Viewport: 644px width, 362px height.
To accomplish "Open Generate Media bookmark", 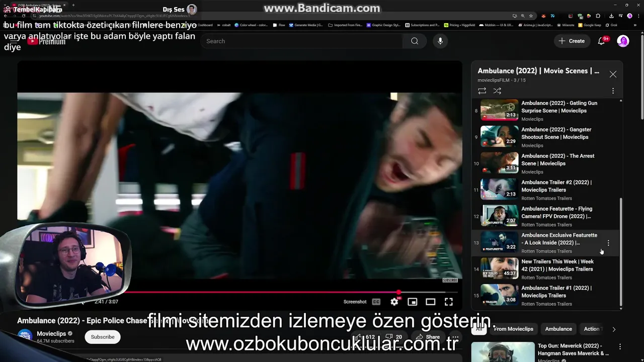I will (306, 25).
